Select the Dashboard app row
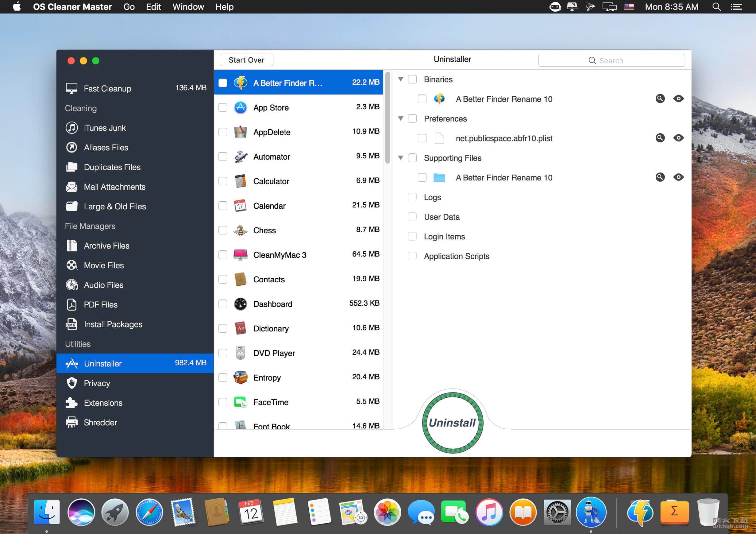This screenshot has width=756, height=534. click(x=298, y=304)
